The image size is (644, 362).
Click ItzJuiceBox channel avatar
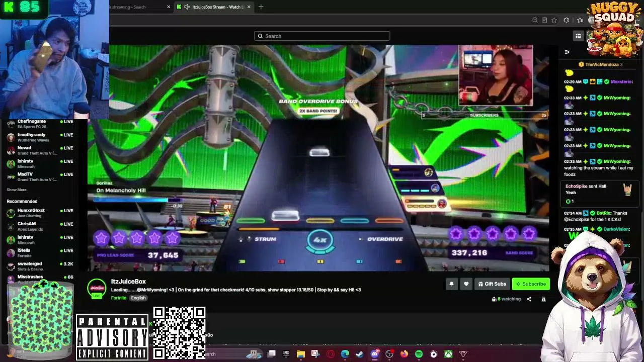click(97, 288)
